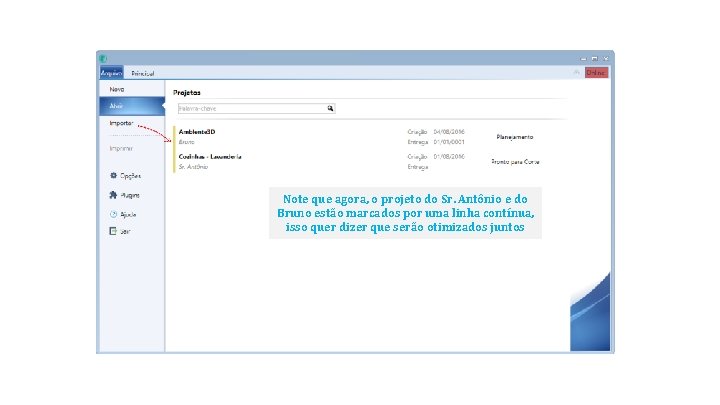This screenshot has height=405, width=720.
Task: Click the faded icon beside Online
Action: tap(576, 73)
